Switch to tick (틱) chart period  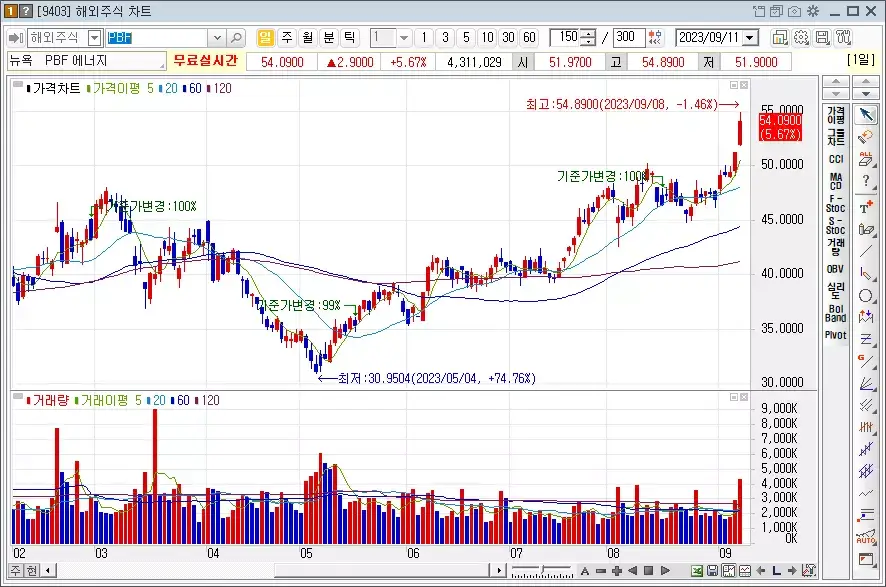350,38
